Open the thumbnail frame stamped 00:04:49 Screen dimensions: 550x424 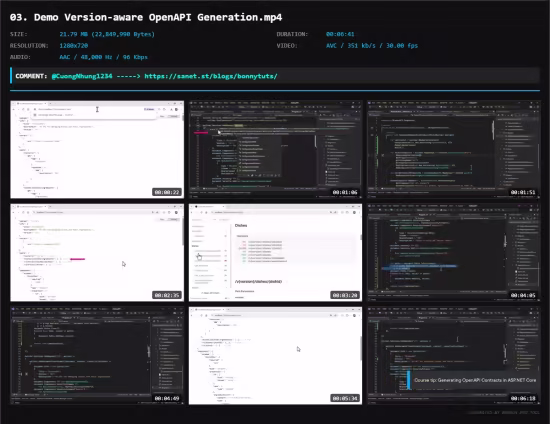[x=97, y=356]
